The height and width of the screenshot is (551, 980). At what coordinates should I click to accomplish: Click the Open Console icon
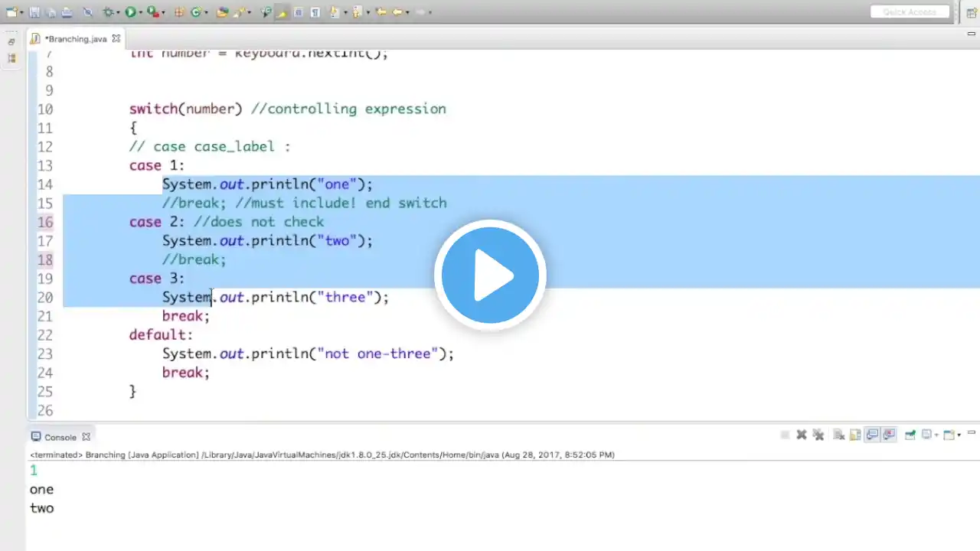point(949,435)
